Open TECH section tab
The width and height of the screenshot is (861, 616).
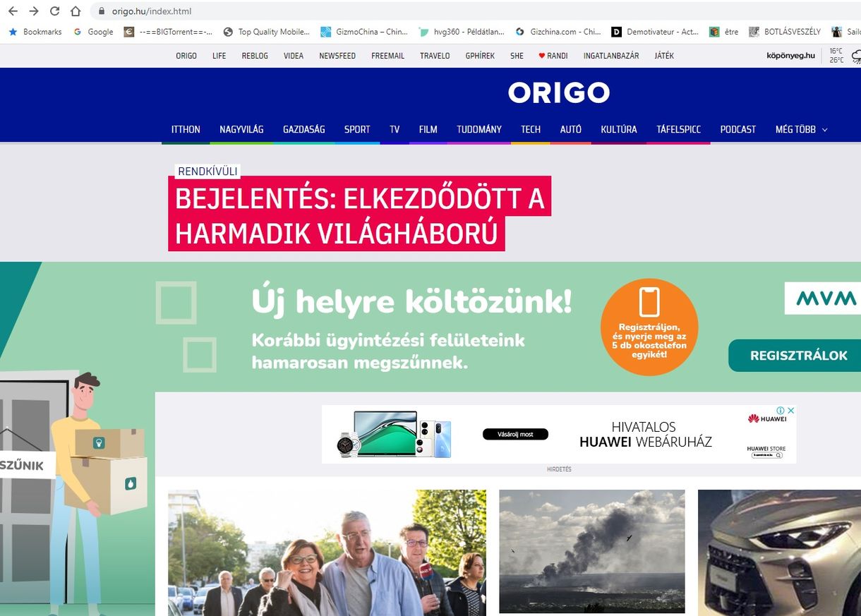[x=531, y=129]
